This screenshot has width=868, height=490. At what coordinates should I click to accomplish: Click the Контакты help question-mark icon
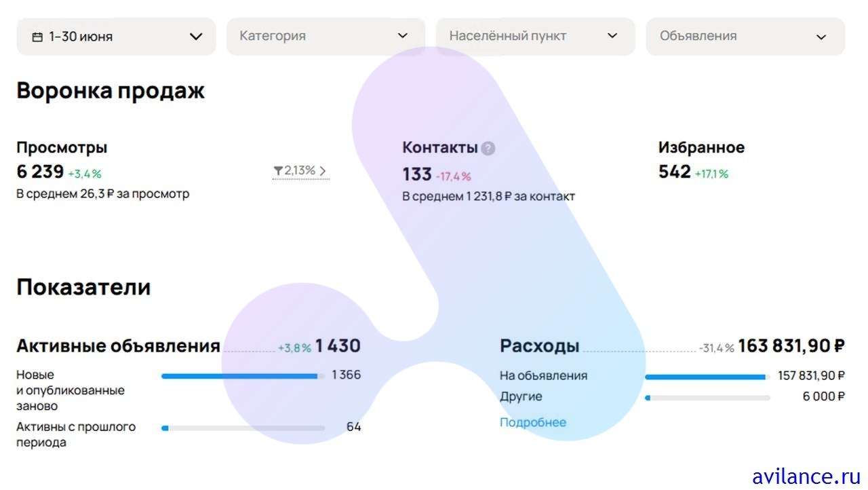click(488, 149)
